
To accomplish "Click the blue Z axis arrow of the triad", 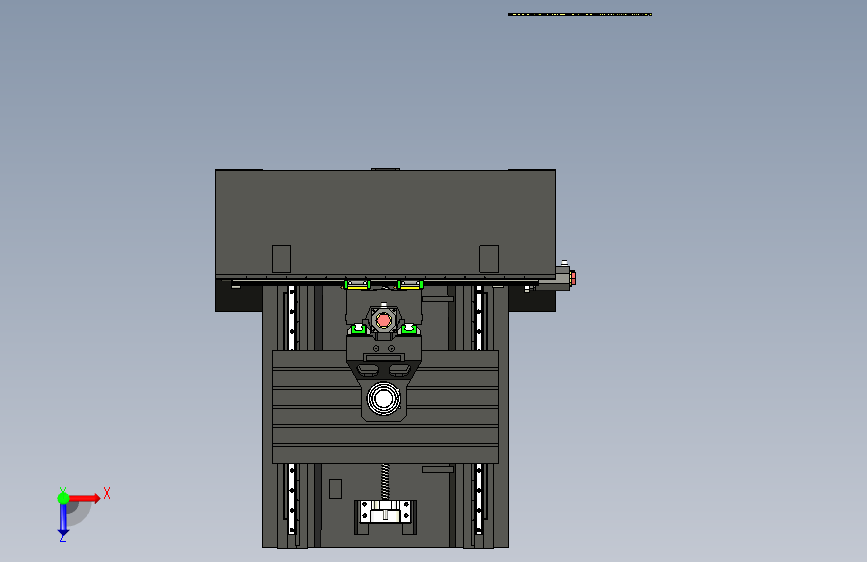I will coord(63,520).
